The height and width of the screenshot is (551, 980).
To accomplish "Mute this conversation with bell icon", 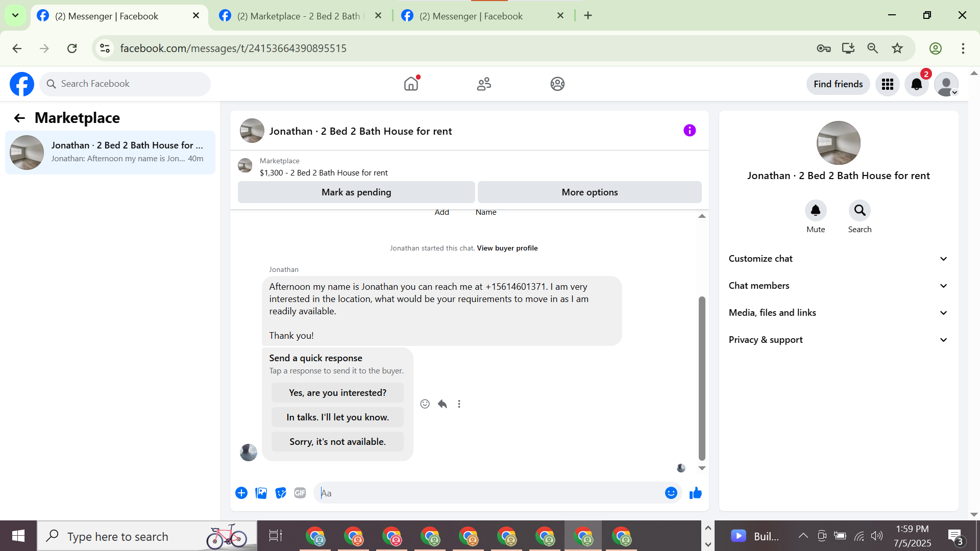I will click(815, 210).
